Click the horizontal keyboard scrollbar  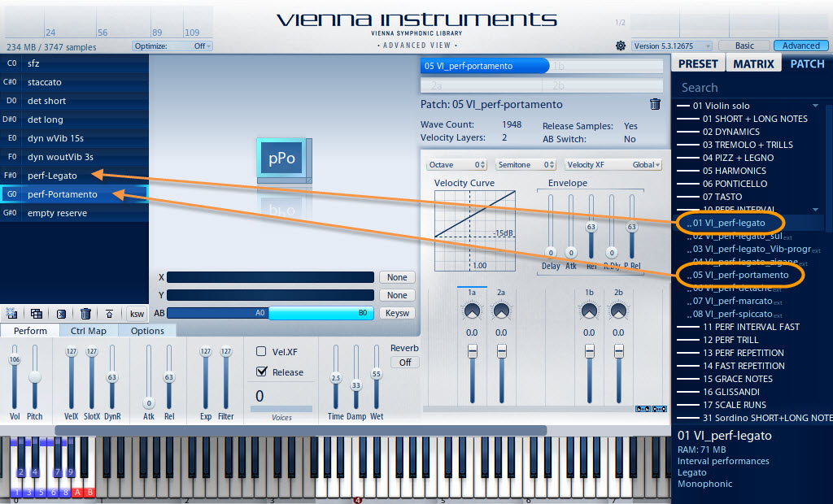tap(301, 430)
